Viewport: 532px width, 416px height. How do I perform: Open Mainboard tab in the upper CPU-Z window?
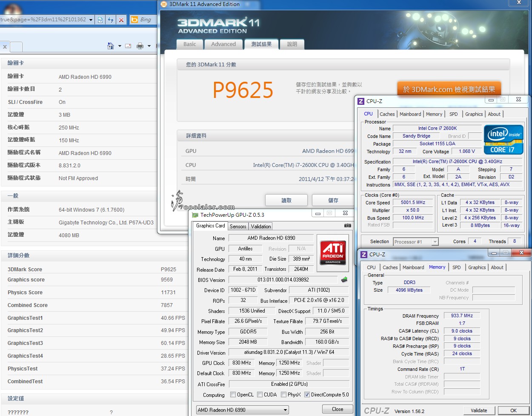(x=410, y=114)
